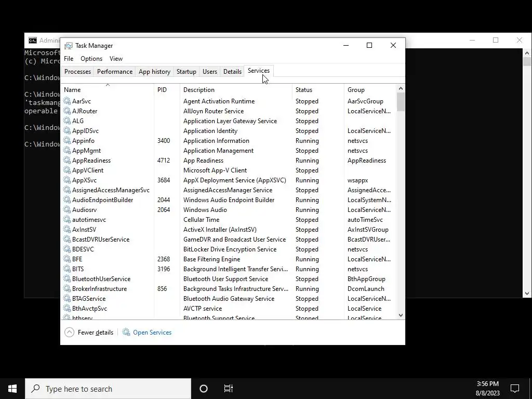The width and height of the screenshot is (532, 399).
Task: Open the Options menu
Action: [x=91, y=59]
